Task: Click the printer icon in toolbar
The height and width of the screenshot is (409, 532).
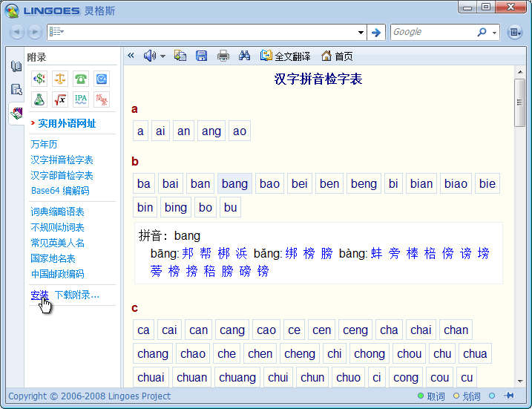Action: [223, 56]
